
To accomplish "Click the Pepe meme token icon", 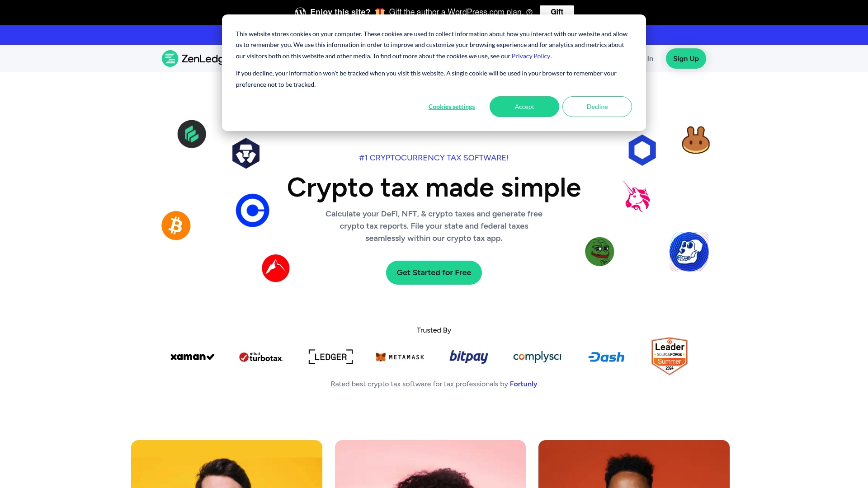I will (599, 251).
